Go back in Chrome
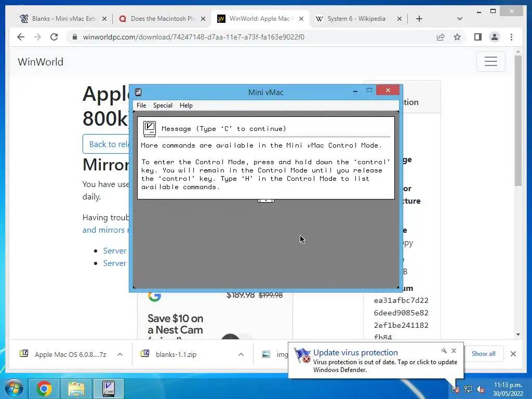 (21, 37)
